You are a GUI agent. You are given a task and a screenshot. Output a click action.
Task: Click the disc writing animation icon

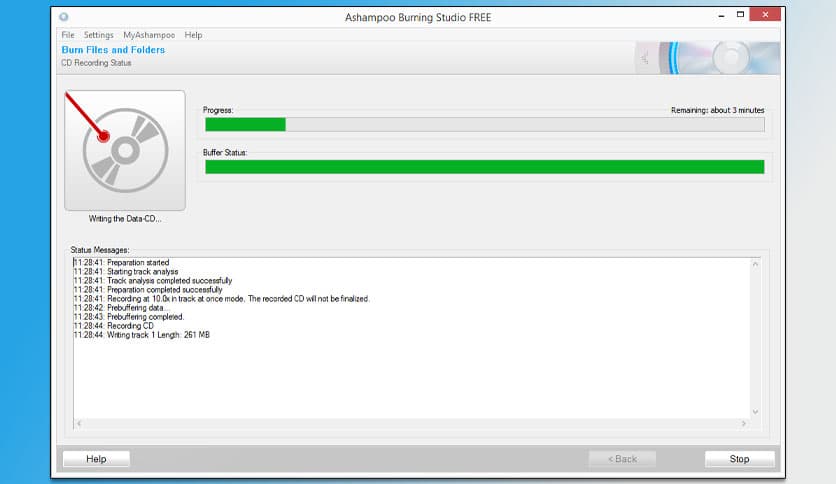[125, 150]
